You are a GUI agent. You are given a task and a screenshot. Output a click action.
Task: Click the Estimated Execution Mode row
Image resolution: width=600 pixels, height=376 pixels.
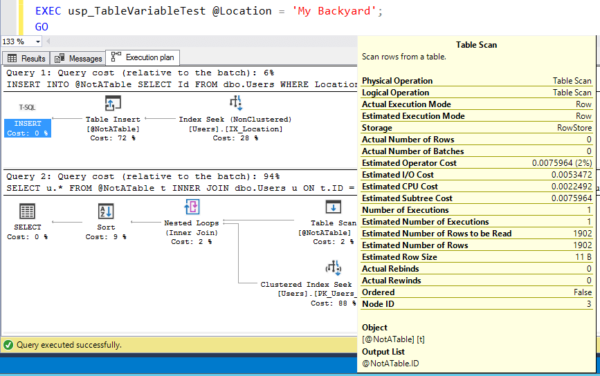(x=477, y=116)
